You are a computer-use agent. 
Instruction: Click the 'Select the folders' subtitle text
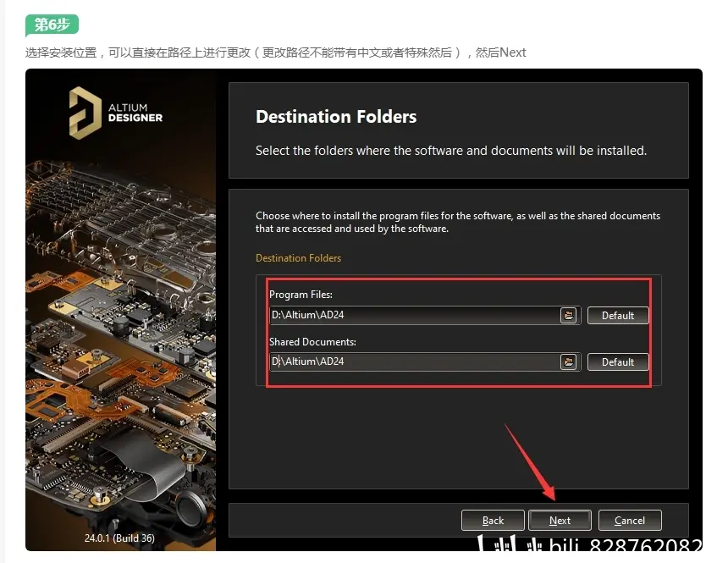coord(451,151)
